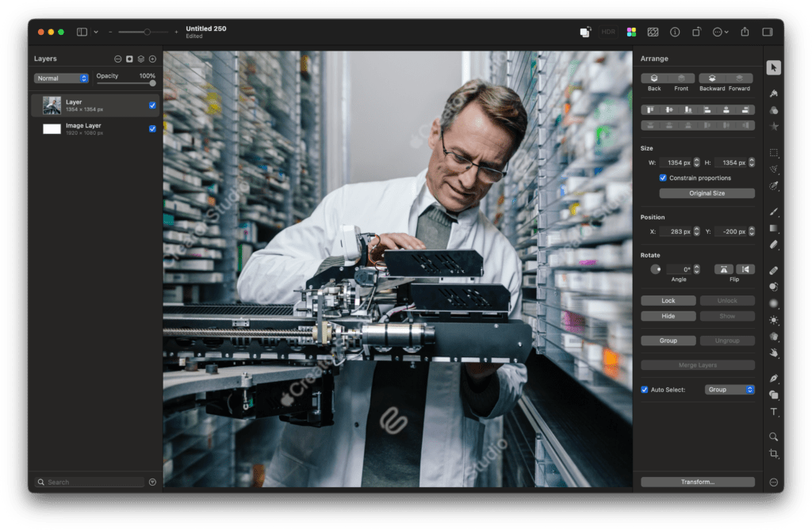Click the Original Size button
Viewport: 812px width, 530px height.
click(706, 193)
